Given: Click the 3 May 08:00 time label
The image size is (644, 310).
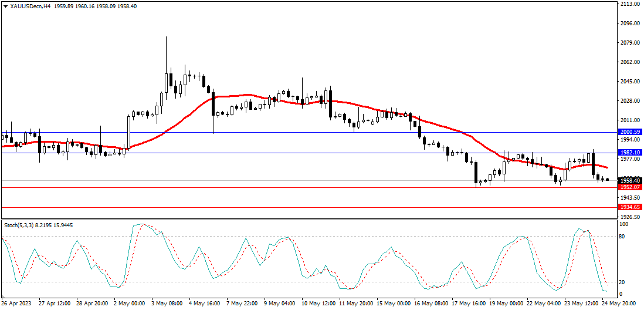Looking at the screenshot, I should tap(167, 304).
